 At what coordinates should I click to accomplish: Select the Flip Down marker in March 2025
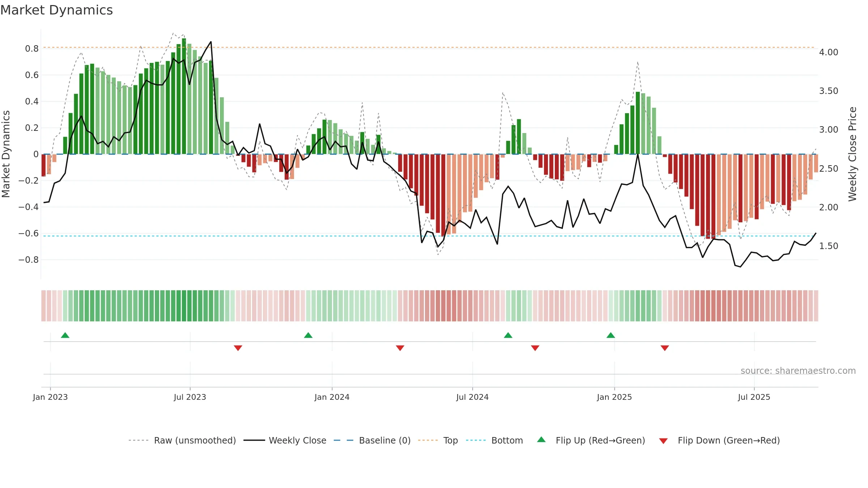[665, 348]
